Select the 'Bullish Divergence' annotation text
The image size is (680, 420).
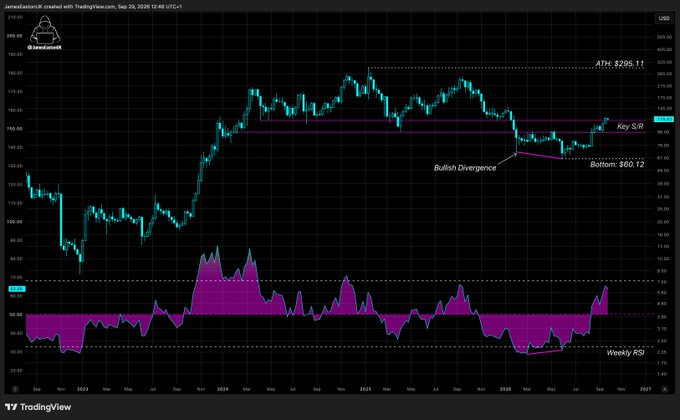pyautogui.click(x=465, y=168)
